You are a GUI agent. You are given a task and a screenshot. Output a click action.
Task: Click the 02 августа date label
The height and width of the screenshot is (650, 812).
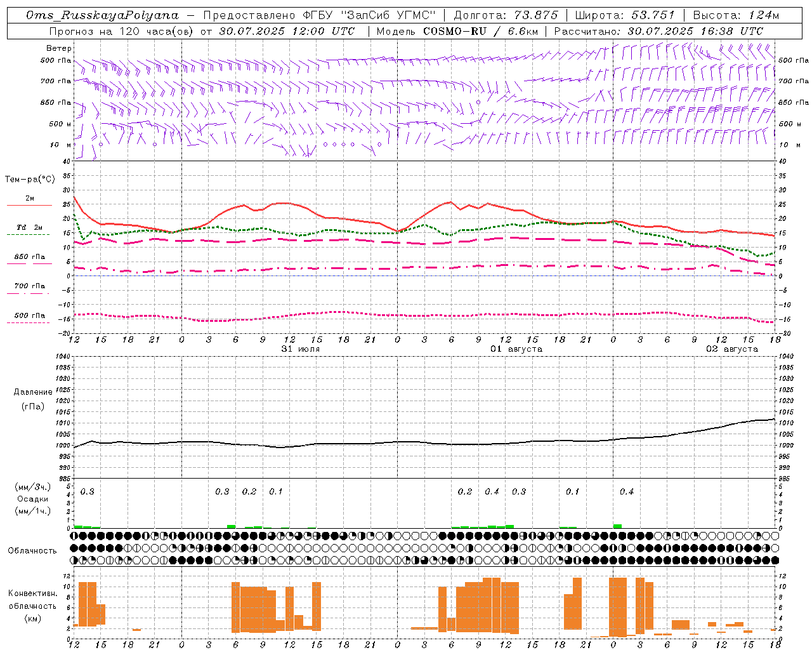click(x=732, y=349)
